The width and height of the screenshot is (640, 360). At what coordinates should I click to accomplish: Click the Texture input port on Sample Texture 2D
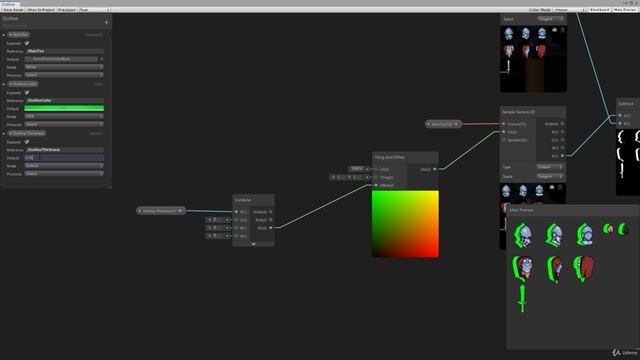[504, 124]
